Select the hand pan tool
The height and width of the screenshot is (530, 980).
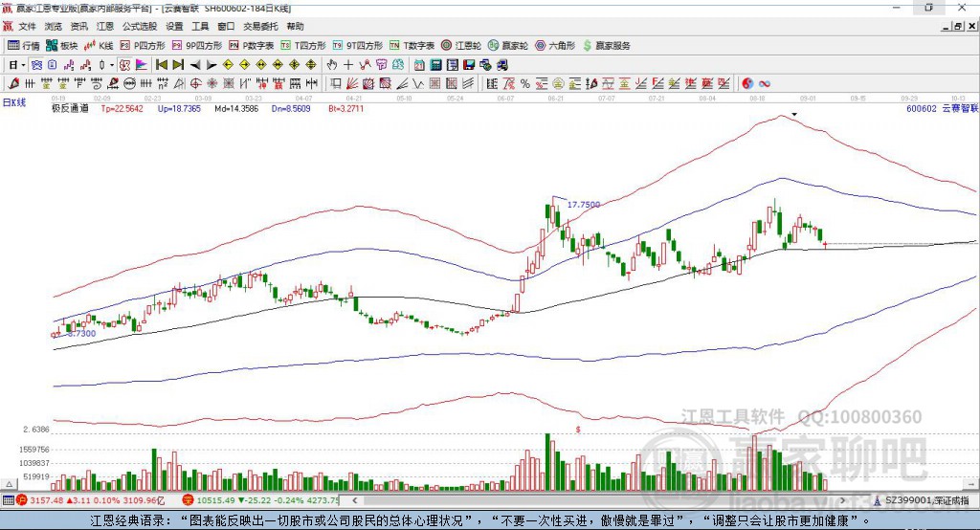point(332,64)
